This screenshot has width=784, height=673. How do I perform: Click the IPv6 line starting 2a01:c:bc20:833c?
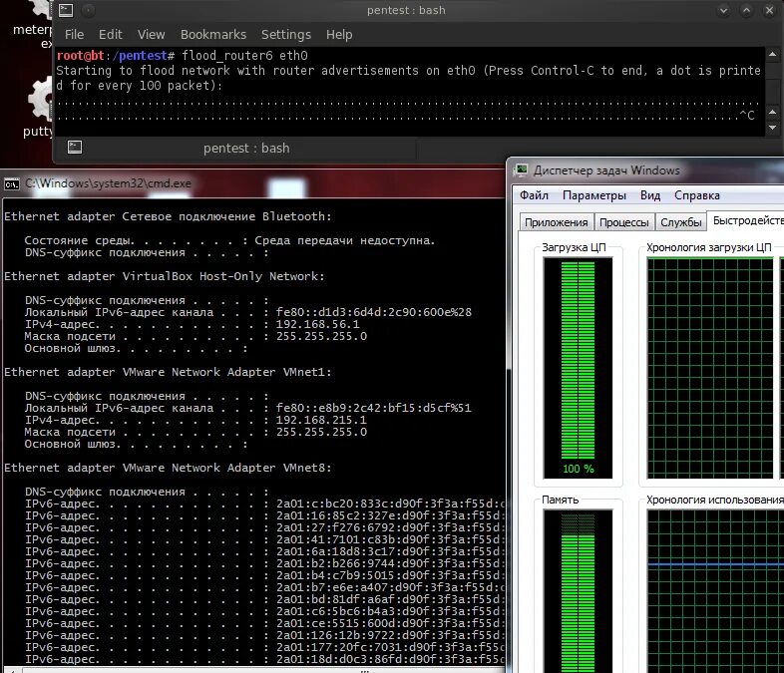coord(265,504)
